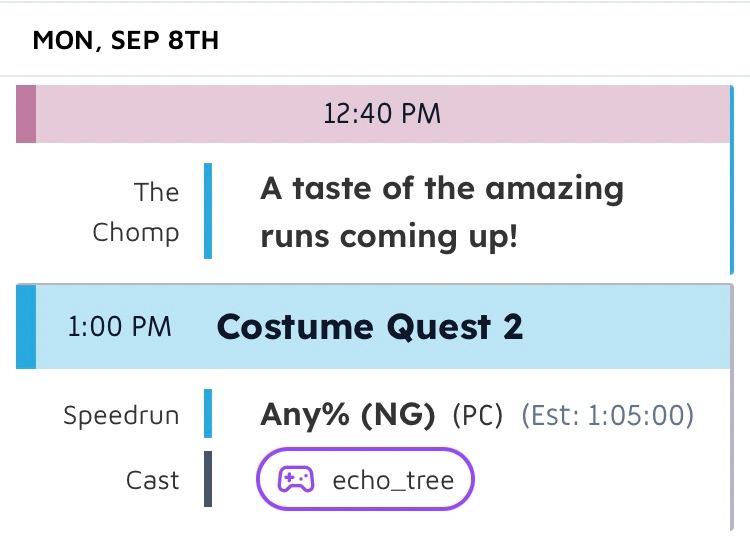Click the (PC) platform label
Viewport: 750px width, 536px height.
pos(478,415)
